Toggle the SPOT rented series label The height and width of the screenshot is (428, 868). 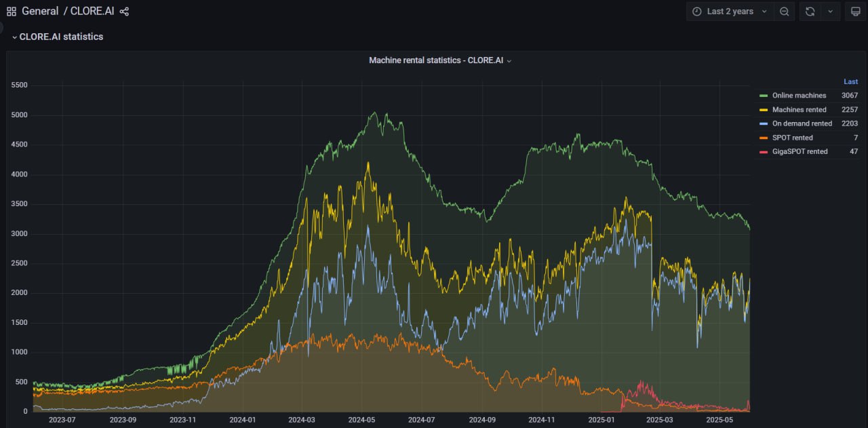[793, 138]
